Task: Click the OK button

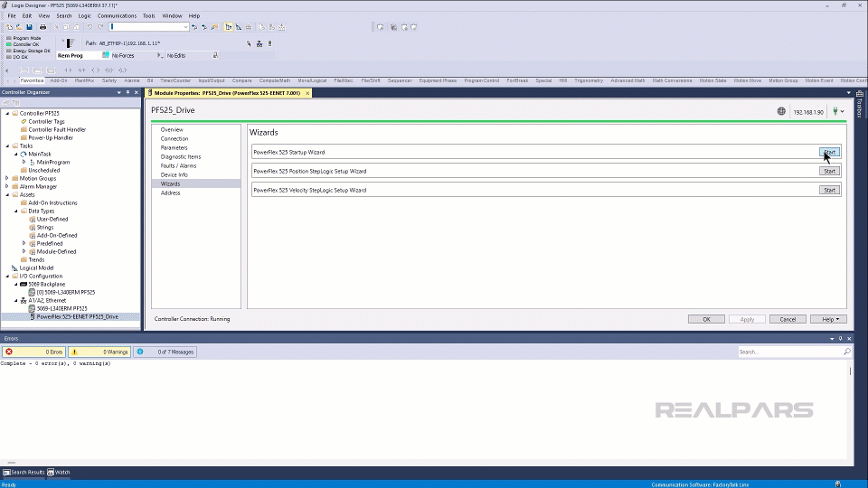Action: click(706, 319)
